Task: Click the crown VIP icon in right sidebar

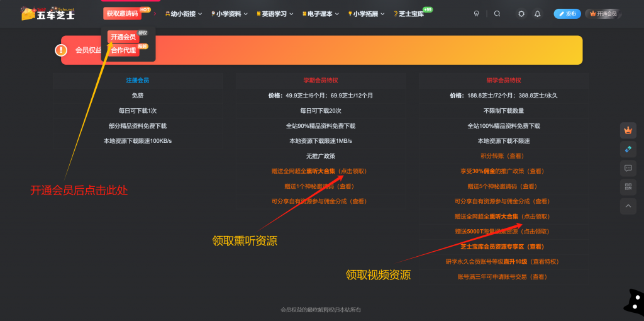Action: coord(627,130)
